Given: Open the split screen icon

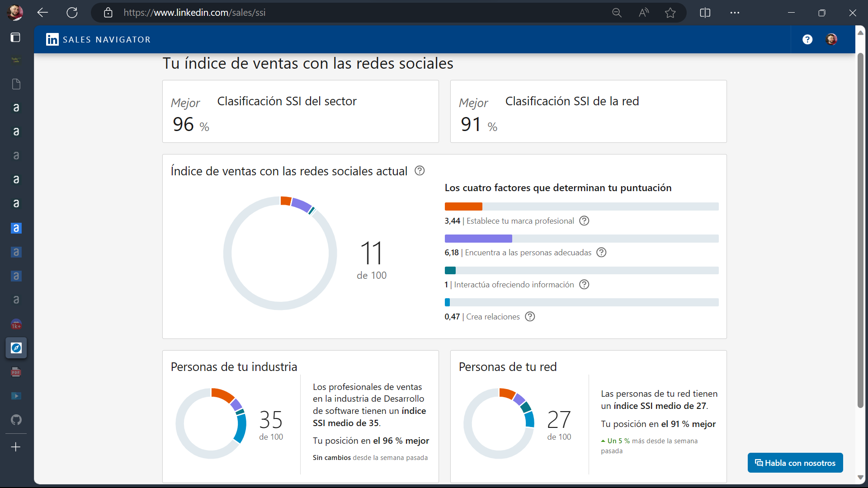Looking at the screenshot, I should (705, 13).
